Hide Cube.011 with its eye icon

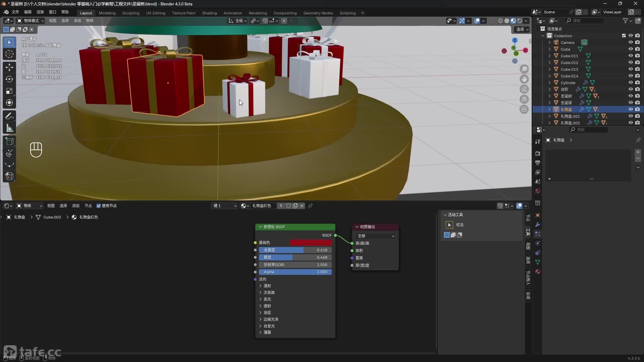pyautogui.click(x=630, y=56)
